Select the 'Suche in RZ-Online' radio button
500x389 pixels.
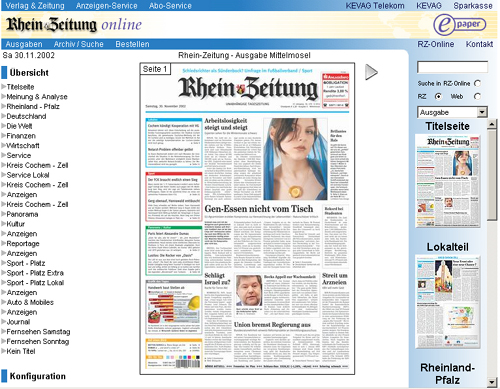477,83
